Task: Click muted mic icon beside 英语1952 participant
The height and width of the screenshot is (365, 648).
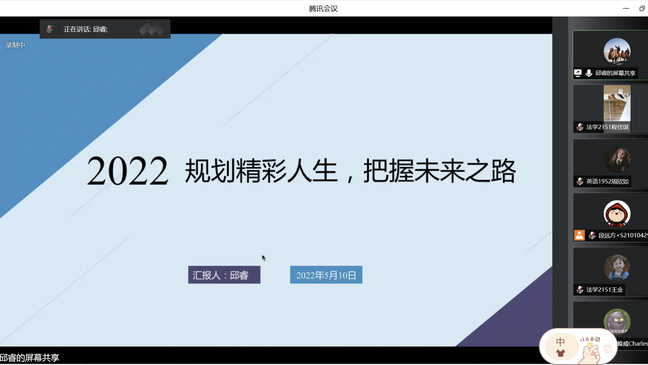Action: pos(580,181)
